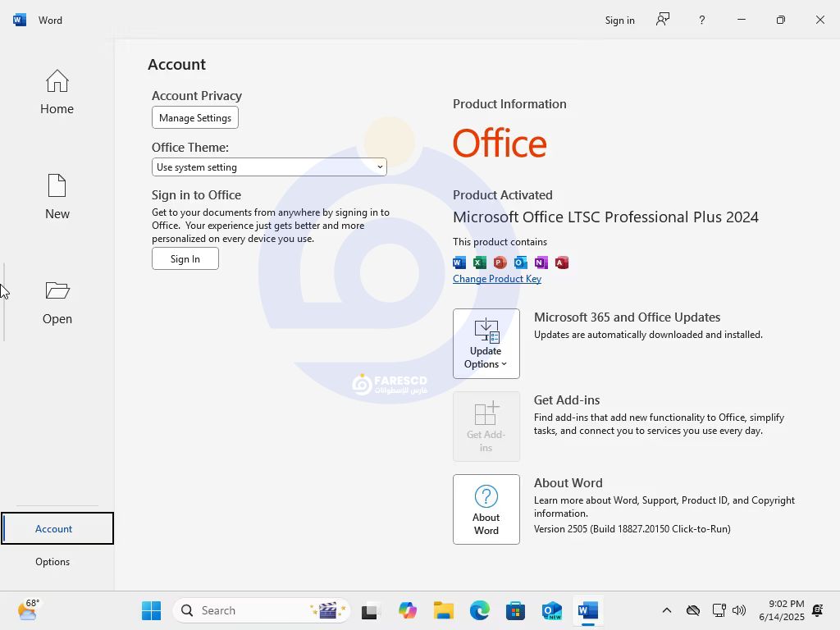Launch Microsoft Edge from the taskbar

tap(479, 610)
